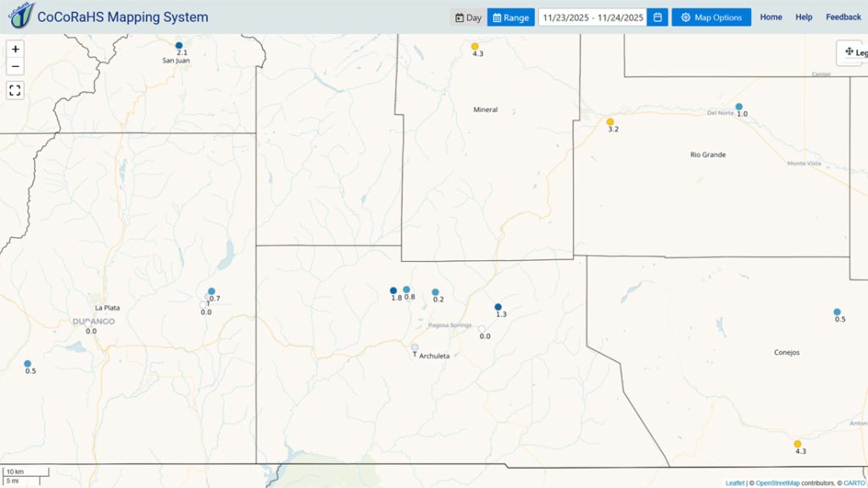The height and width of the screenshot is (488, 868).
Task: Zoom in the map with plus button
Action: (15, 49)
